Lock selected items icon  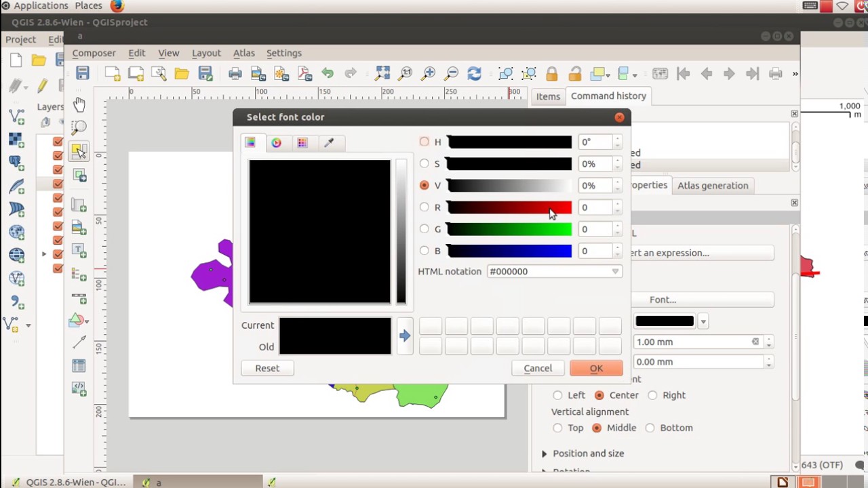pyautogui.click(x=551, y=73)
